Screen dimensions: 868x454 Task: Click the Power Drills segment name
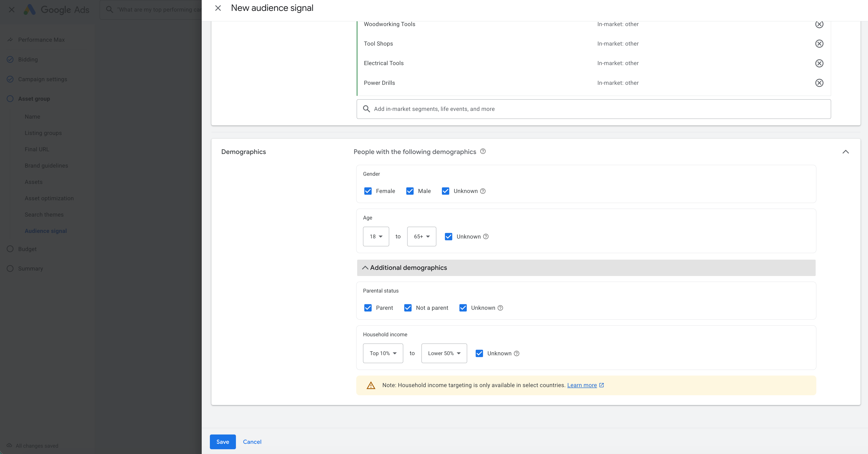click(379, 83)
